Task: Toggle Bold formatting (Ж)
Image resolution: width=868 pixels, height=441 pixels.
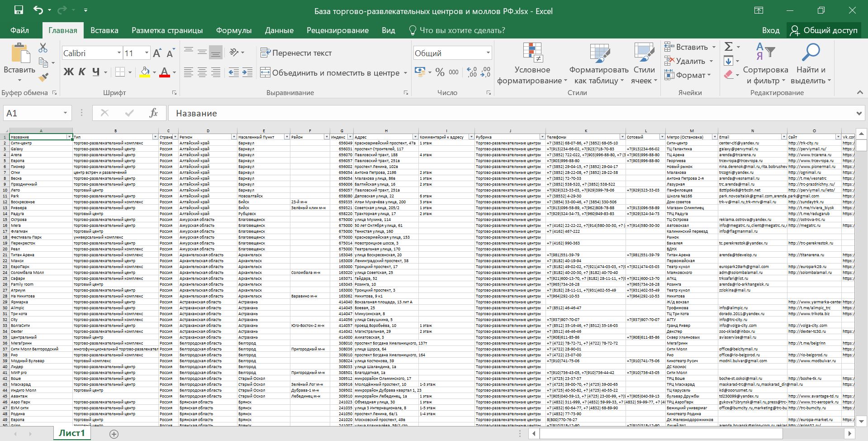Action: (68, 72)
